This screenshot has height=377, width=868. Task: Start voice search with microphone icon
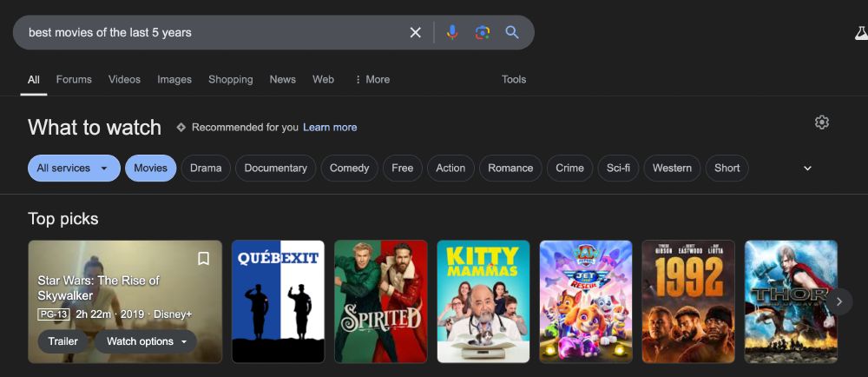click(452, 33)
